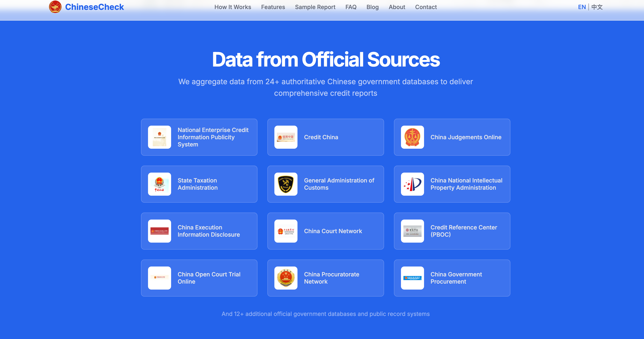Click the Credit Reference Center (PBOC) logo
This screenshot has width=644, height=339.
coord(412,231)
